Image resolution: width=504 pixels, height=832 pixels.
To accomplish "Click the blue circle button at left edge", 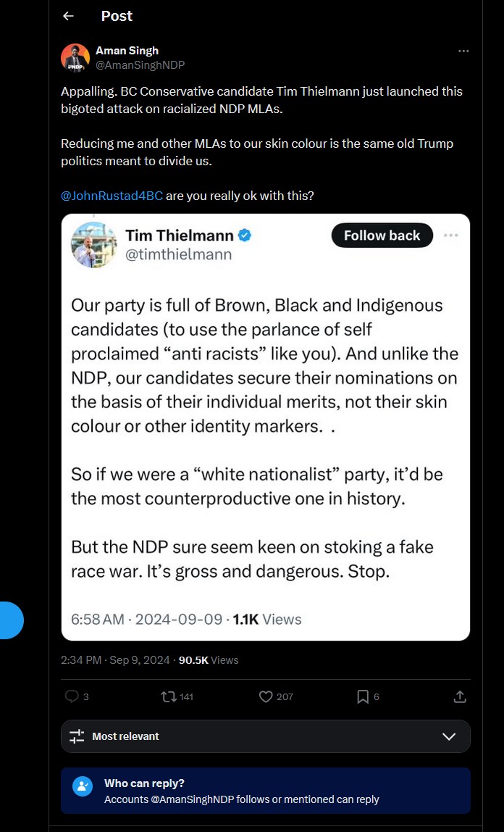I will click(9, 620).
